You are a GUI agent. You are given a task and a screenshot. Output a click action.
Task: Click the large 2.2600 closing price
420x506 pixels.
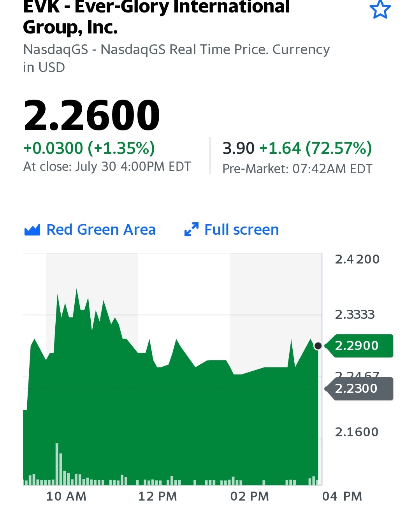pyautogui.click(x=92, y=115)
